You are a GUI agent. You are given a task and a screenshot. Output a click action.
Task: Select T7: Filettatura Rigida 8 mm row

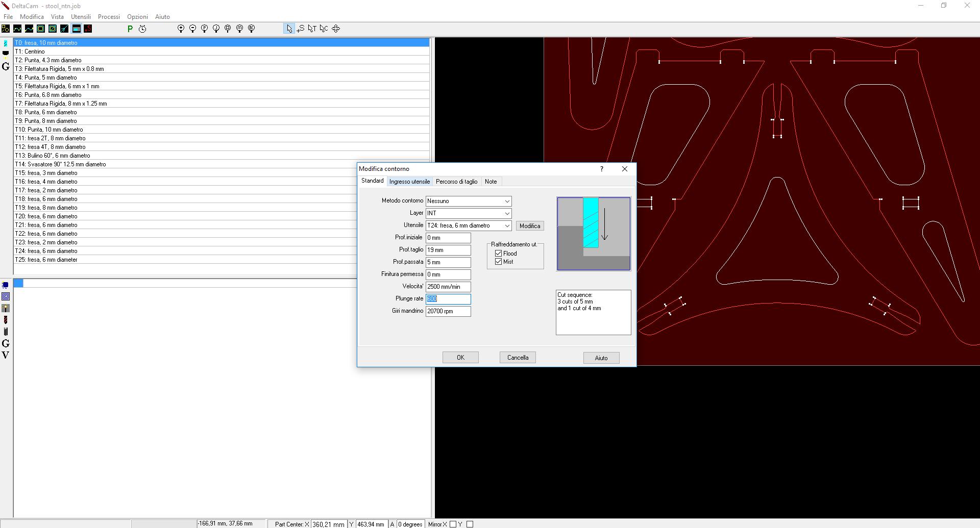(x=222, y=104)
